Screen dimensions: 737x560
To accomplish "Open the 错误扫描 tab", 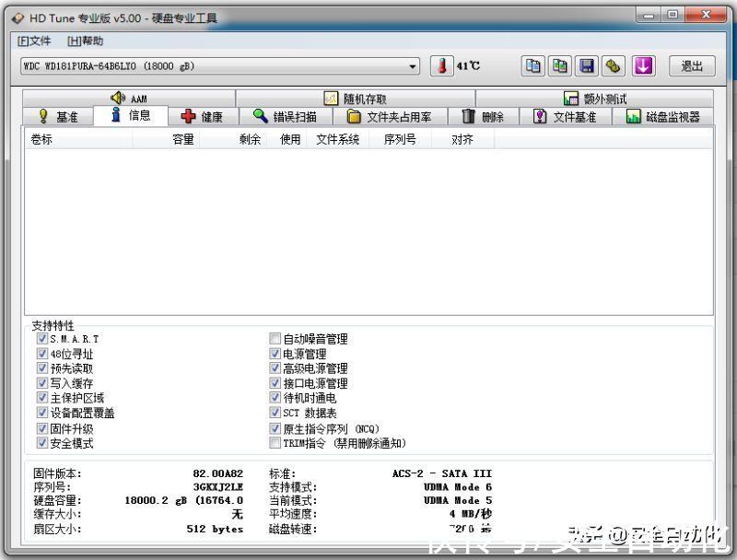I will 286,116.
